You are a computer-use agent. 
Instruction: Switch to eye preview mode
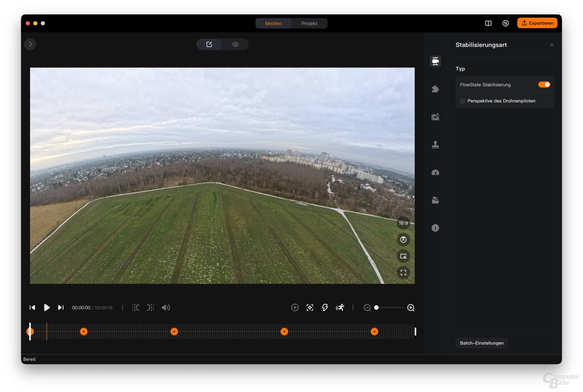pos(235,44)
